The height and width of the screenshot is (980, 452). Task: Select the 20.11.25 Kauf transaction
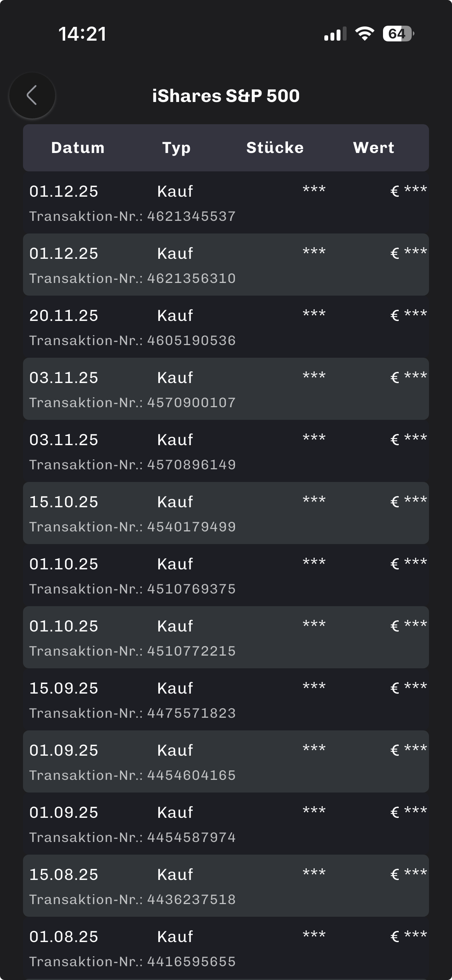tap(226, 327)
